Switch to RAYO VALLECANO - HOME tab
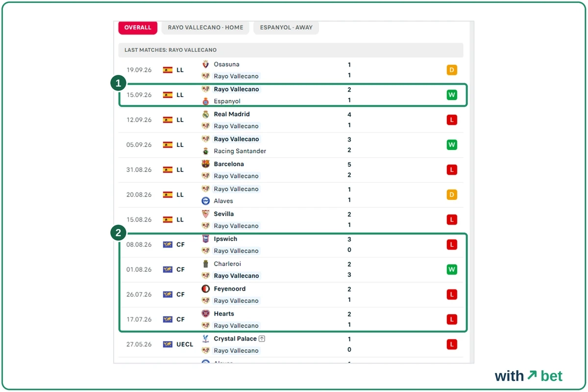588x392 pixels. click(205, 27)
